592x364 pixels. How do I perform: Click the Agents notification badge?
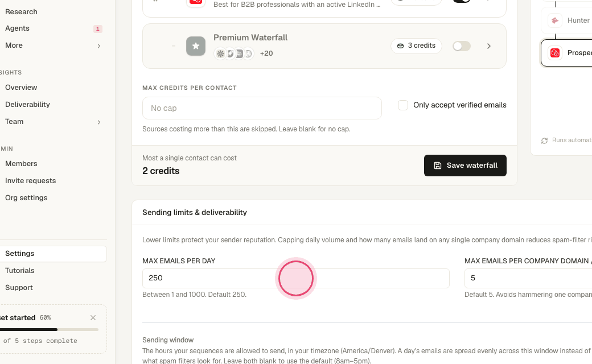tap(98, 28)
